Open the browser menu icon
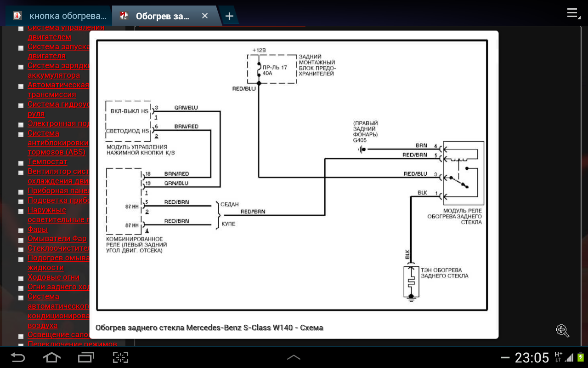This screenshot has height=368, width=588. point(572,13)
